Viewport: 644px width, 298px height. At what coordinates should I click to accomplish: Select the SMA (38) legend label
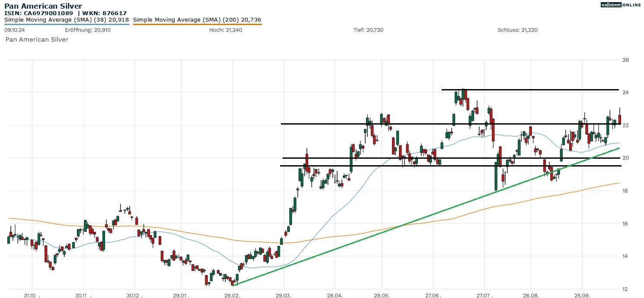coord(67,20)
